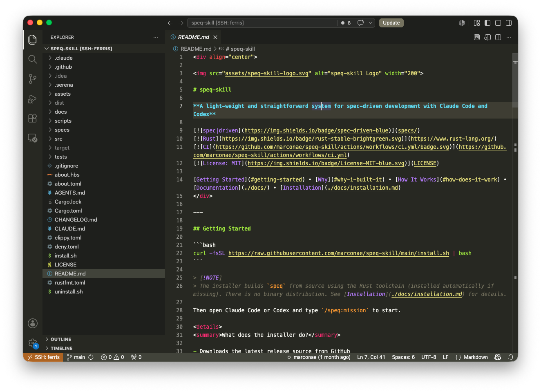541x392 pixels.
Task: Click the marconae blame status entry
Action: tap(319, 357)
